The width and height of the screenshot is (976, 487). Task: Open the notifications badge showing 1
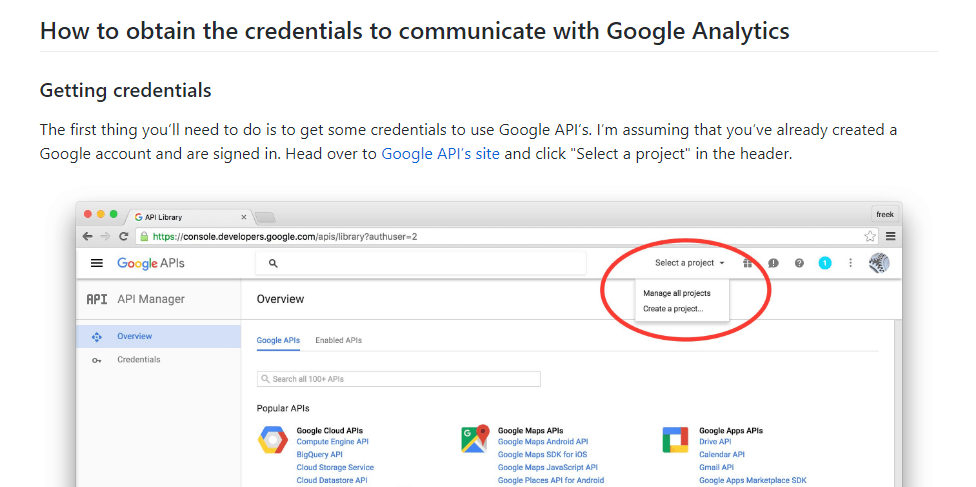825,263
